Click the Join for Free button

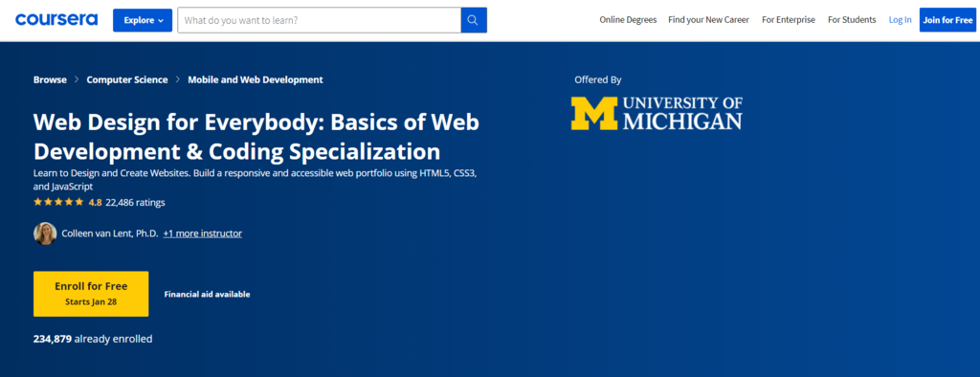947,20
